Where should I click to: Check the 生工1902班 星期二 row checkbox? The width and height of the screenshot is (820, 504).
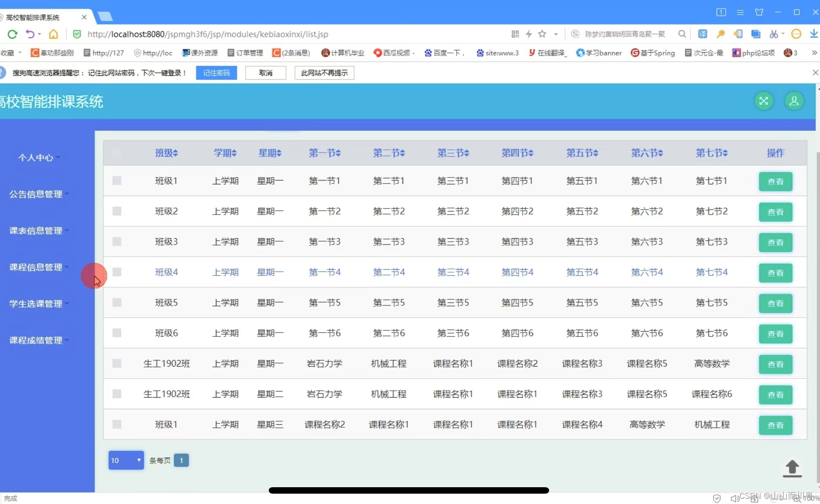coord(117,394)
